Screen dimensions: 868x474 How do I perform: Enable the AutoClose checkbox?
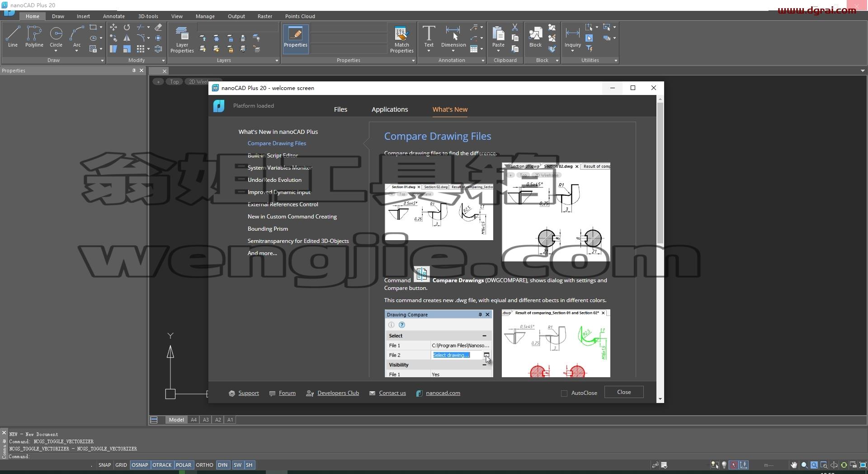pos(564,393)
